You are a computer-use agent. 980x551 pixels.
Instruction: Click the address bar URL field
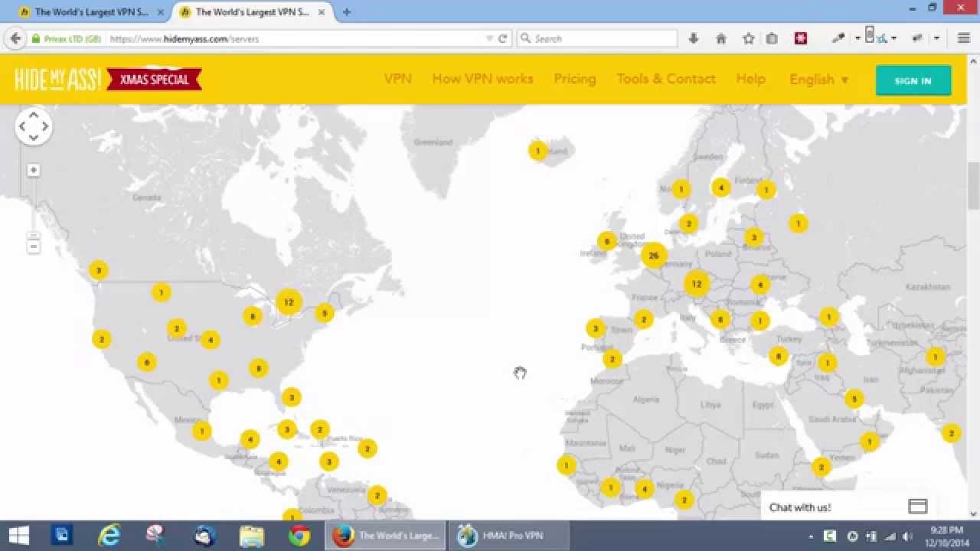point(295,38)
